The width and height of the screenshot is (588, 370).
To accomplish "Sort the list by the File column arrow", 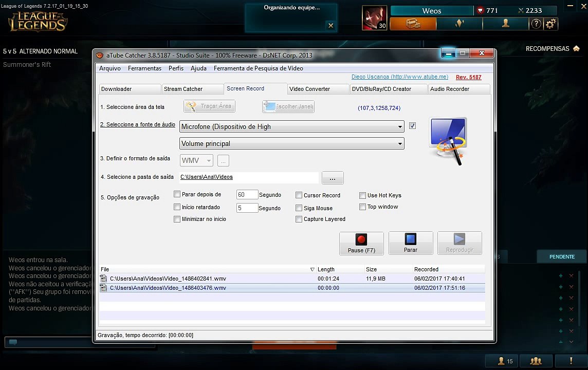I will pos(313,269).
